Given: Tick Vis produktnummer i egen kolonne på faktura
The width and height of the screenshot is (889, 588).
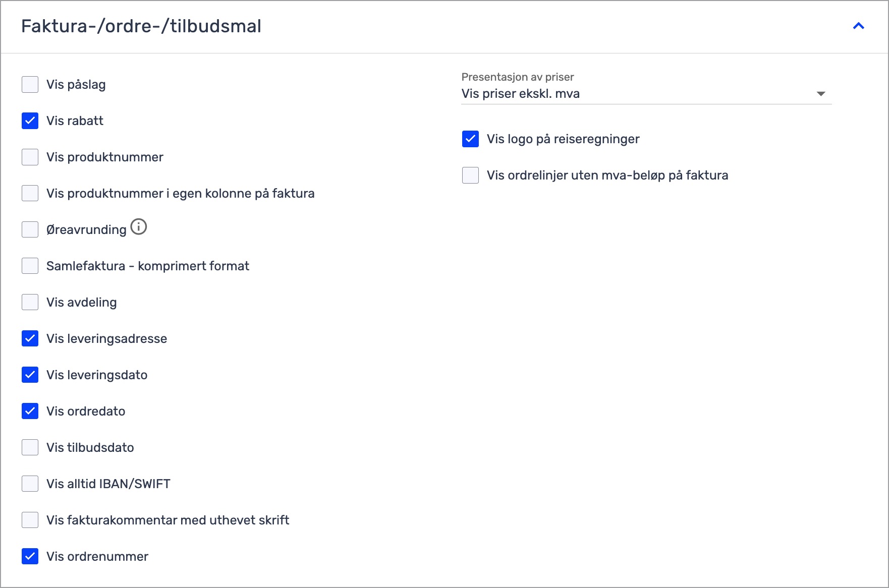Looking at the screenshot, I should pyautogui.click(x=30, y=194).
